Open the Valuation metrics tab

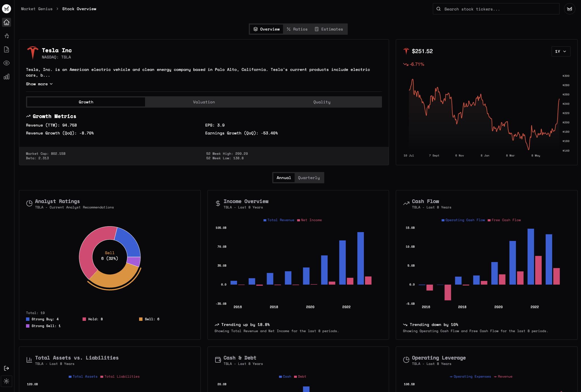pyautogui.click(x=204, y=102)
